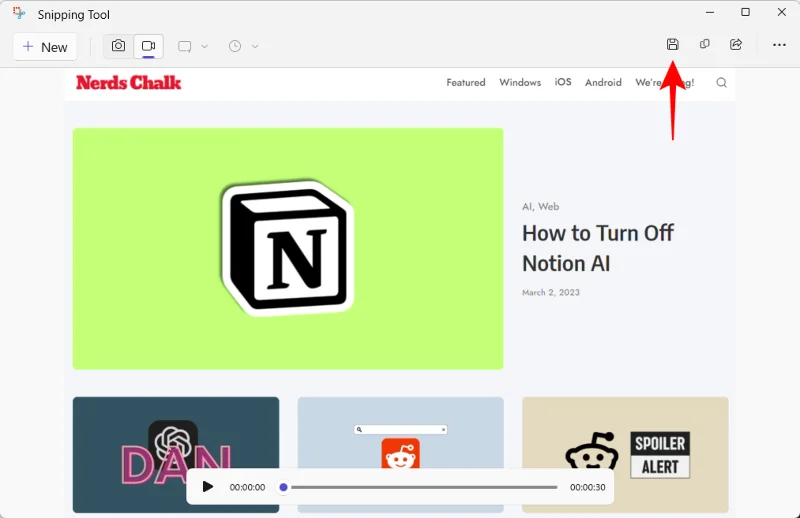The height and width of the screenshot is (518, 800).
Task: Click the Snipping Tool app icon in title bar
Action: coord(19,14)
